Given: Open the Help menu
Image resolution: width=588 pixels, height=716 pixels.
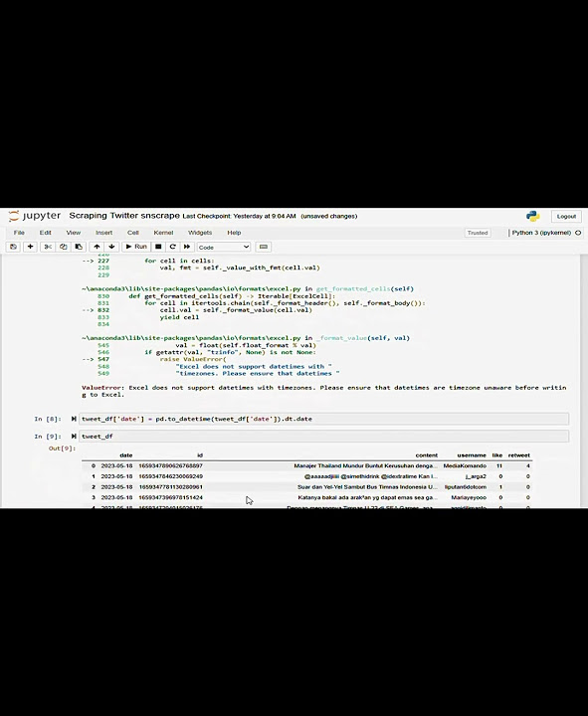Looking at the screenshot, I should point(234,233).
